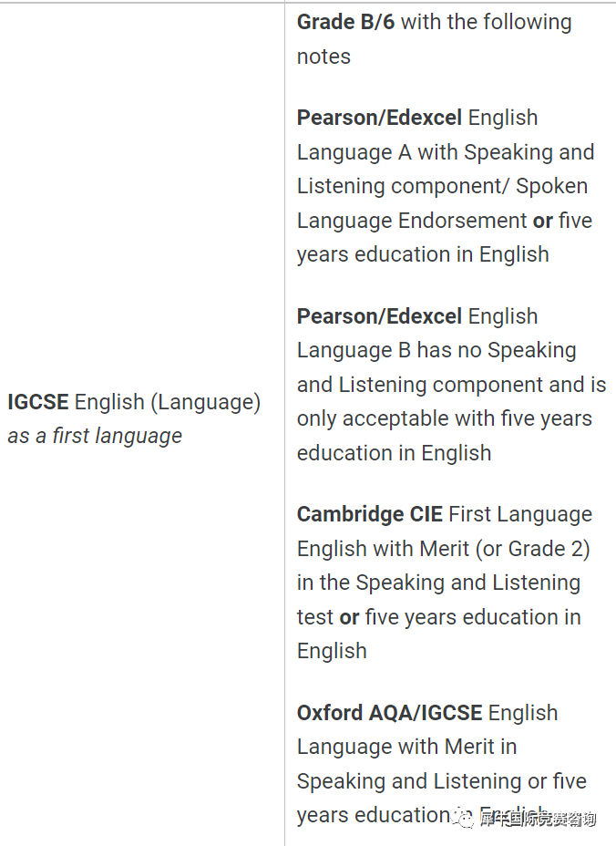Viewport: 616px width, 846px height.
Task: Click 'Speaking and Listening or five' line
Action: click(x=442, y=781)
